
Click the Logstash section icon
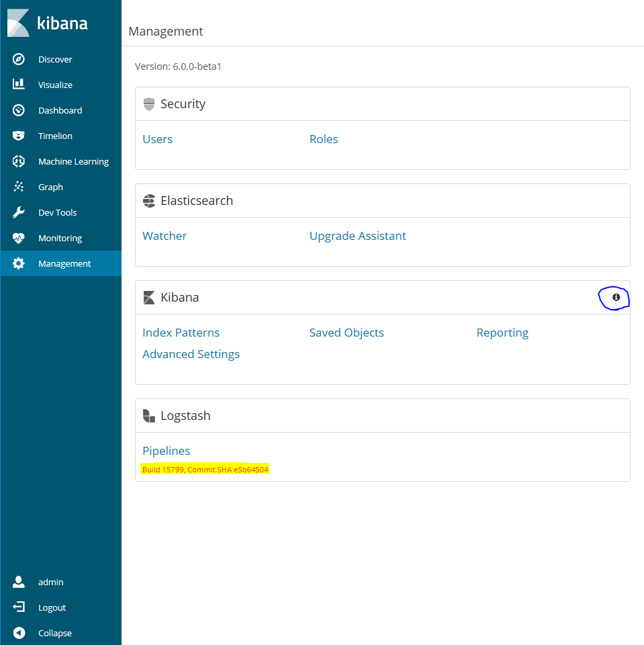149,416
